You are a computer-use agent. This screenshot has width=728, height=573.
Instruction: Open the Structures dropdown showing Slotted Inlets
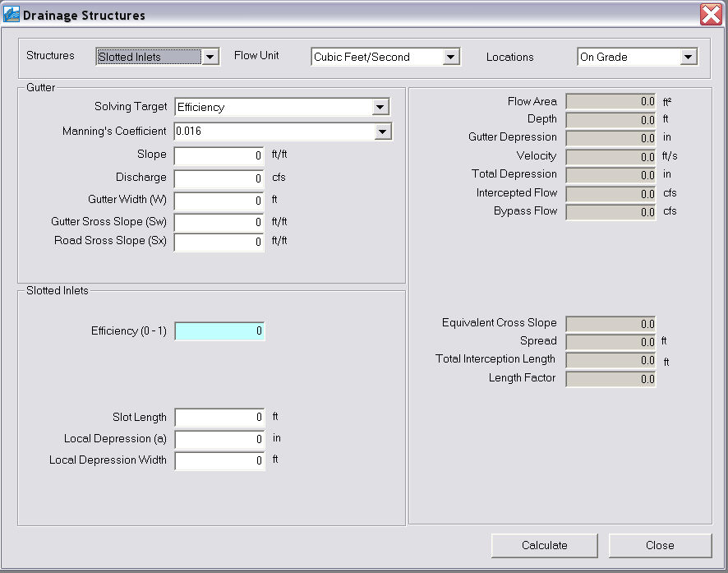pos(158,57)
